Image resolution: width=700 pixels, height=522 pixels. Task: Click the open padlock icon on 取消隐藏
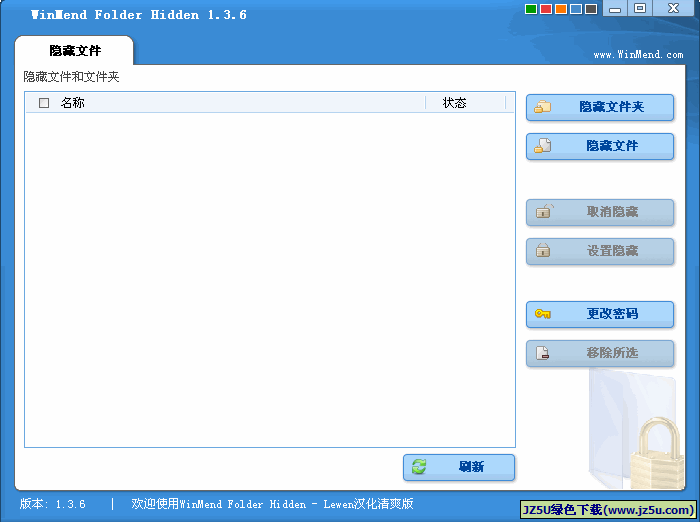point(544,211)
